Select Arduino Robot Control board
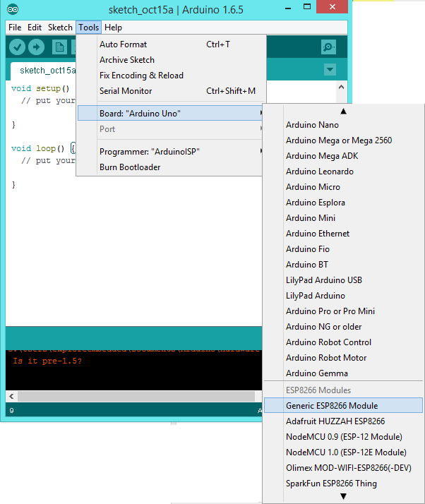This screenshot has height=504, width=425. click(343, 342)
